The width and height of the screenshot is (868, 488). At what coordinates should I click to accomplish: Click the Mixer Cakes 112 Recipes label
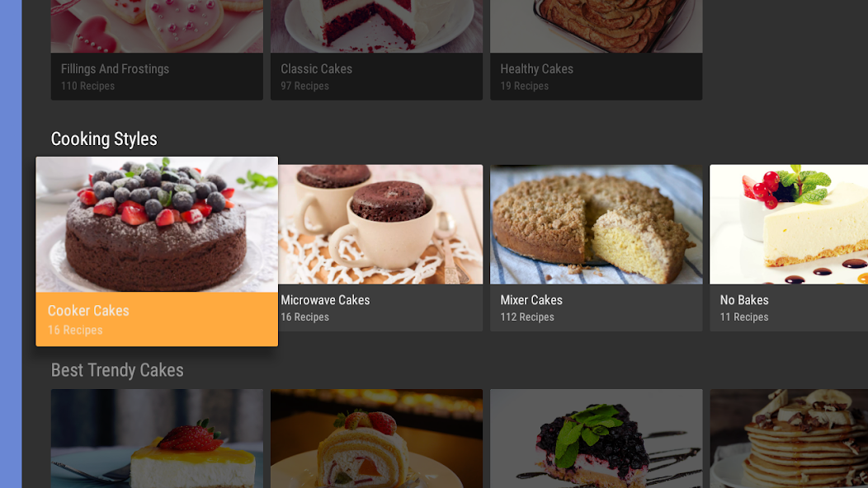pyautogui.click(x=527, y=317)
